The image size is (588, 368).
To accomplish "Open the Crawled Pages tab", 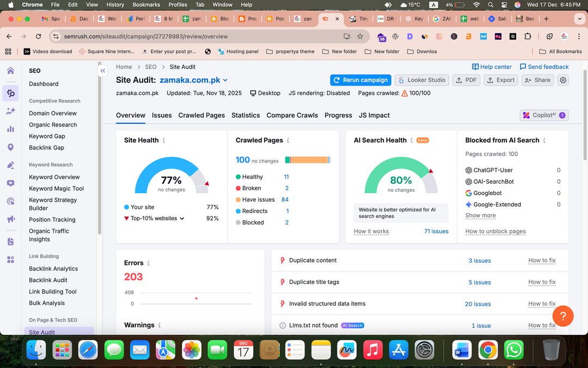I will [x=201, y=116].
